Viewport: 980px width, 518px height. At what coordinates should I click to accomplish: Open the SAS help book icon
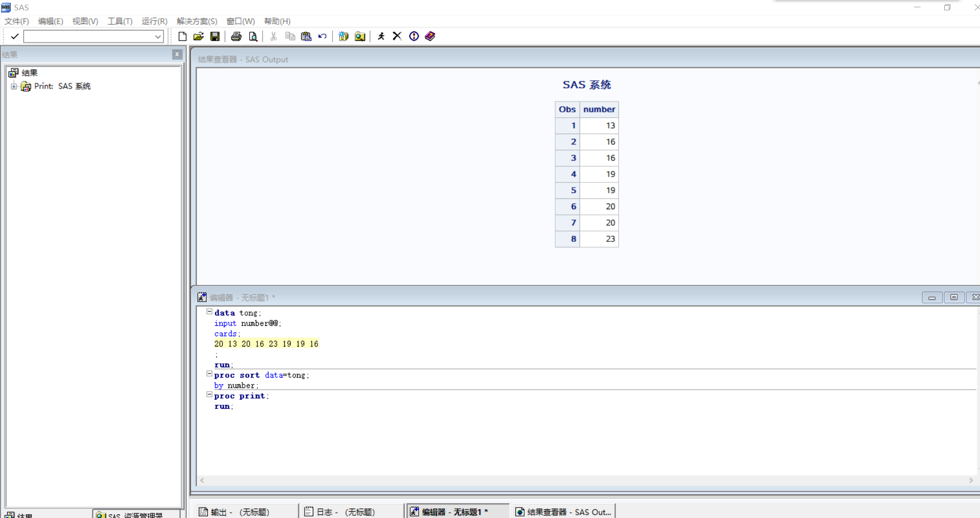click(429, 36)
